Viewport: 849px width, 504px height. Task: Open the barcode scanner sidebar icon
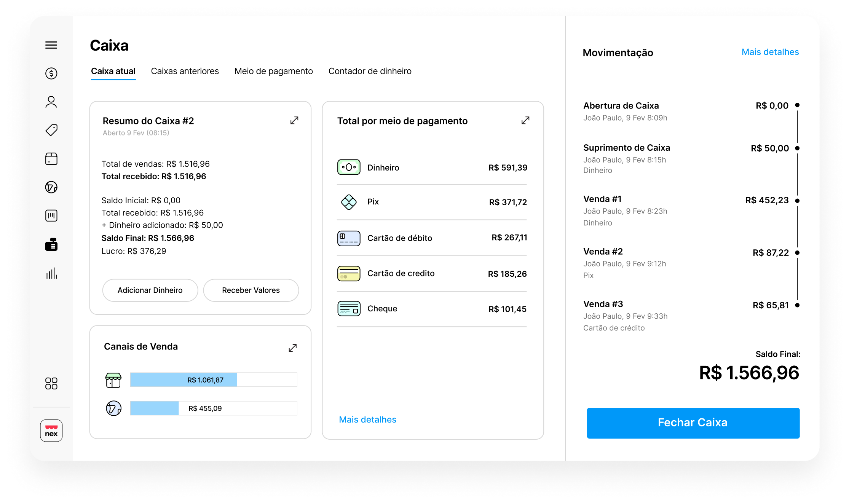(x=51, y=216)
